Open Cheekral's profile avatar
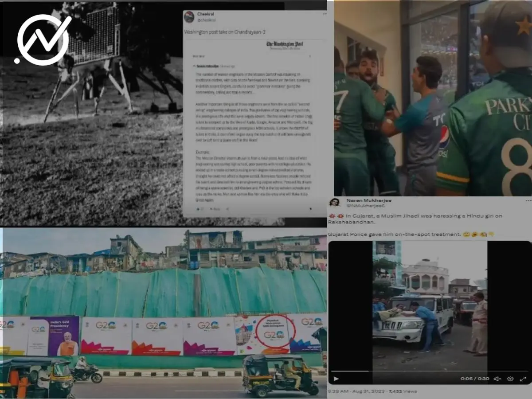Image resolution: width=532 pixels, height=399 pixels. coord(189,17)
